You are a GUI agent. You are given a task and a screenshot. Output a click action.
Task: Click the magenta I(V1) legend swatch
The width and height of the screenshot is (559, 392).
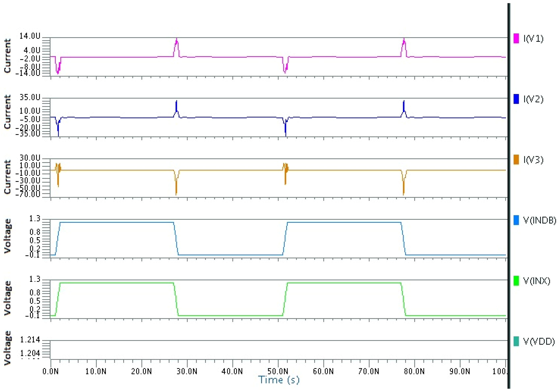516,39
